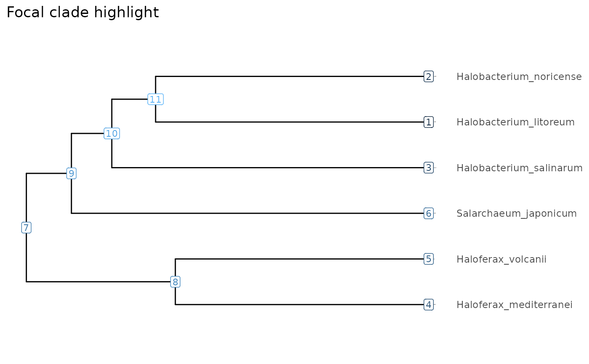This screenshot has height=364, width=589.
Task: Select tip node 2 box
Action: 429,77
